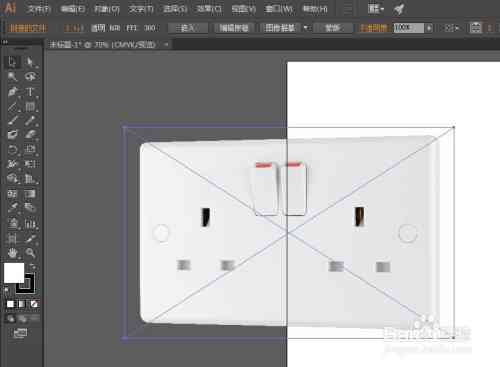Select the Rectangle tool

30,106
